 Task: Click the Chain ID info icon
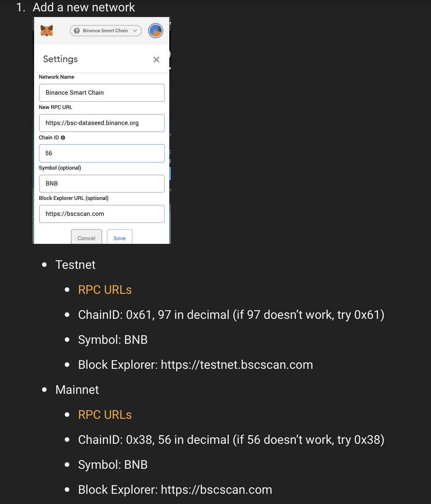pyautogui.click(x=63, y=138)
